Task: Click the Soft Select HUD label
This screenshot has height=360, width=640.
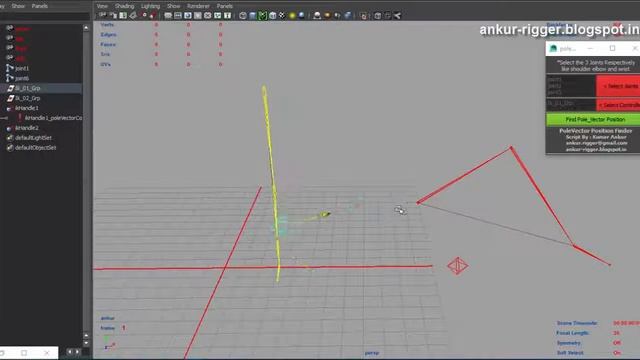Action: [x=570, y=353]
